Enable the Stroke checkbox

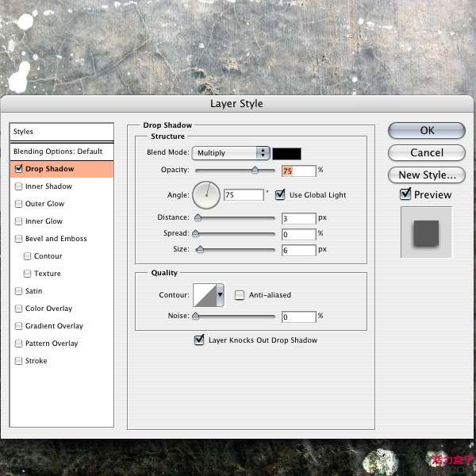[18, 361]
